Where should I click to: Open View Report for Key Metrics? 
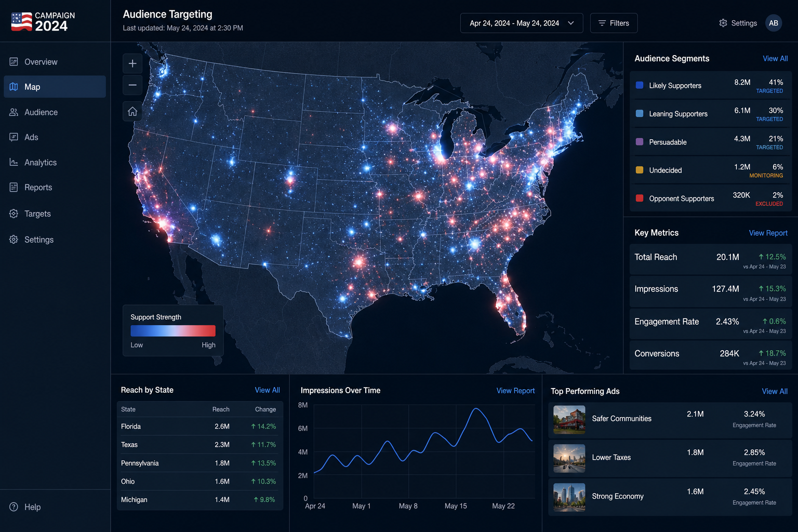pos(768,233)
